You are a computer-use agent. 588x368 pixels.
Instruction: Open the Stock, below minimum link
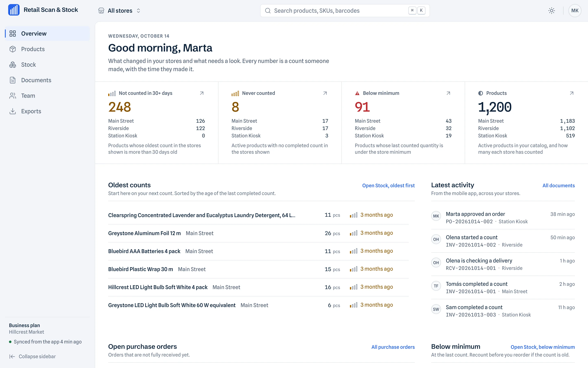542,347
